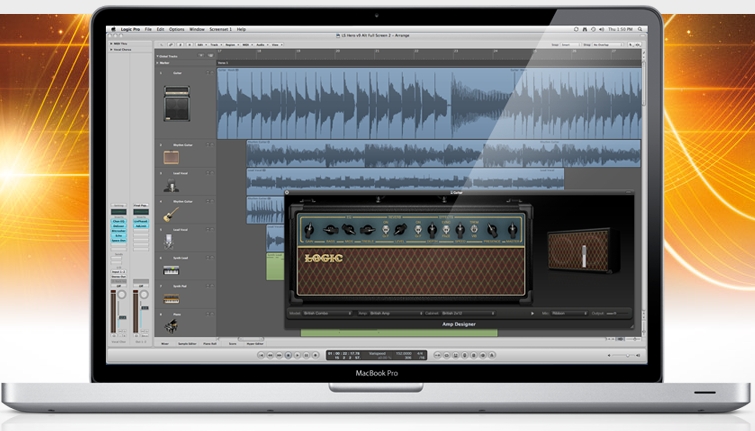Close the Amp Designer plug-in window
Screen dimensions: 755x431
point(287,193)
